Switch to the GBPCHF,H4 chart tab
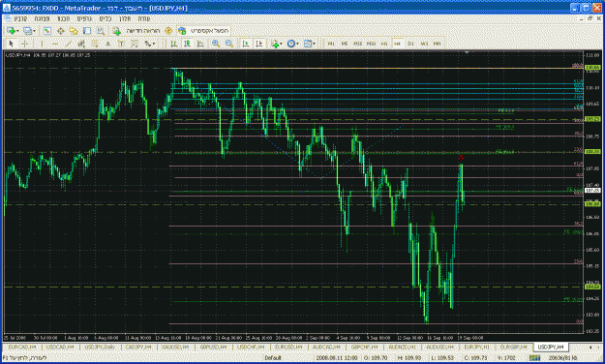Screen dimensions: 605x364 (x=365, y=347)
